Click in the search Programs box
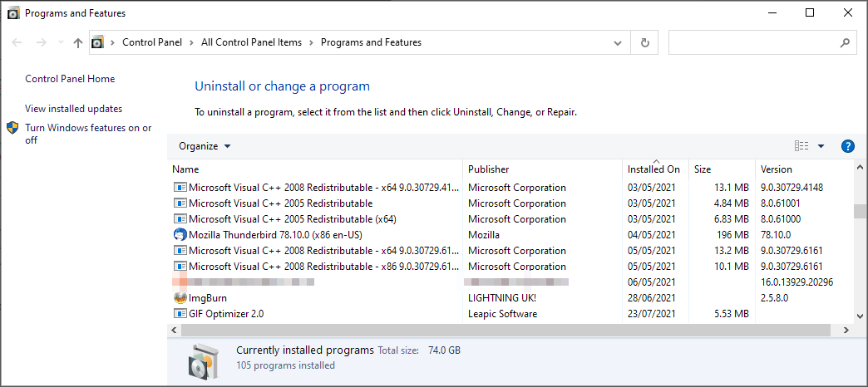This screenshot has height=387, width=868. [752, 42]
